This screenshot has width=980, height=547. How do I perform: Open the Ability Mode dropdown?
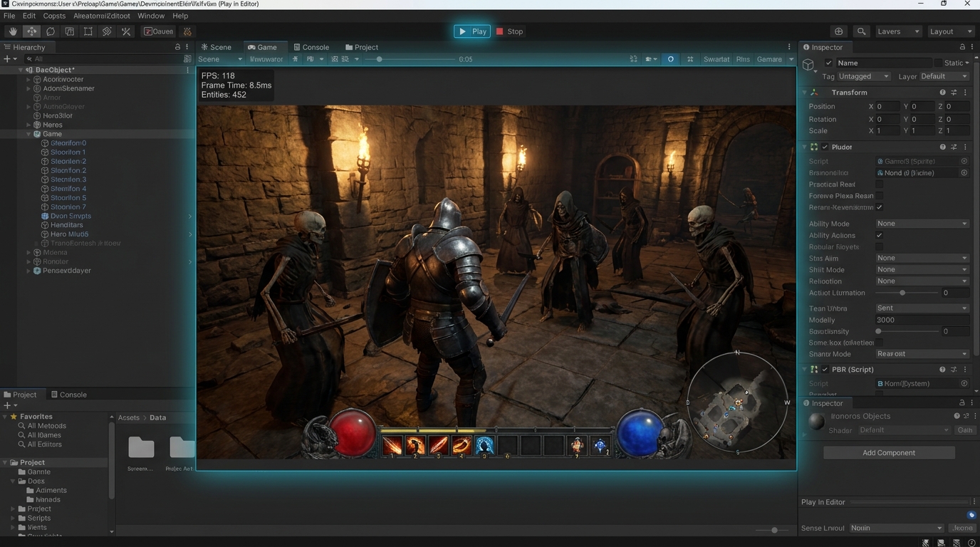tap(922, 224)
